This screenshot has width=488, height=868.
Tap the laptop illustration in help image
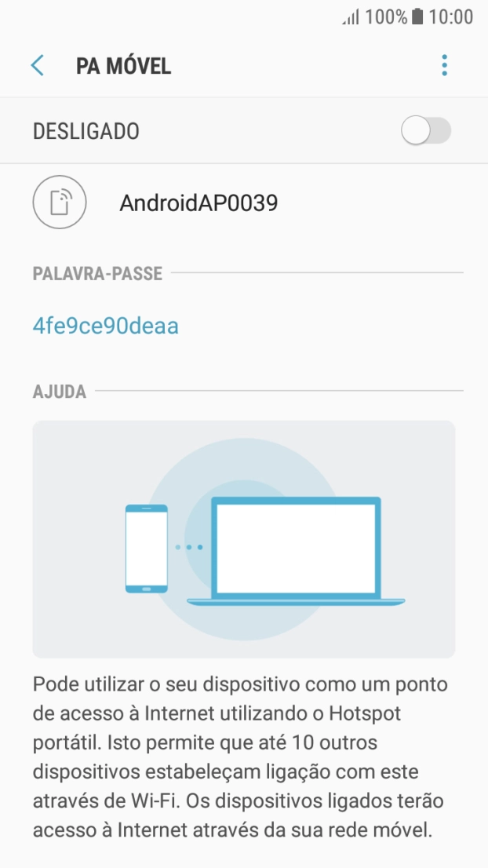click(296, 551)
